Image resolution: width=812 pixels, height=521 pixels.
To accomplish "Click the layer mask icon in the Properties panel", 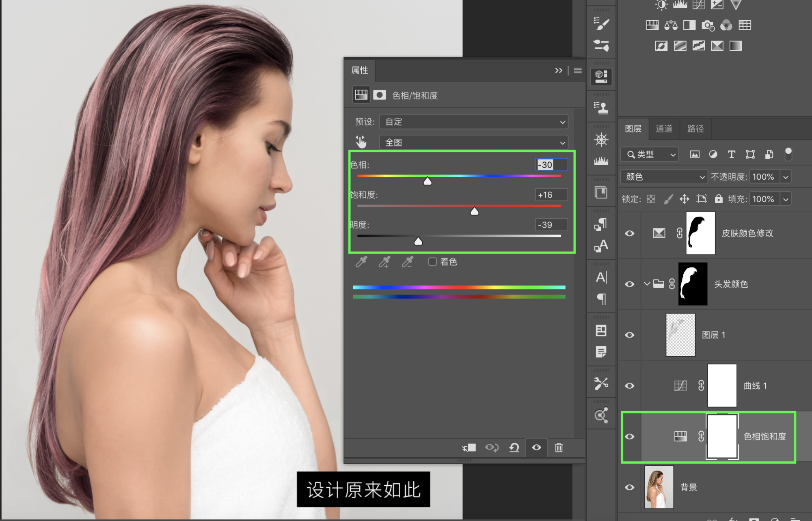I will (379, 95).
